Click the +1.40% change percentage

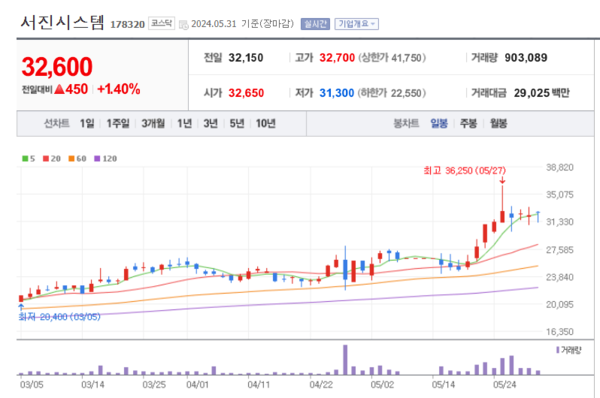[119, 89]
